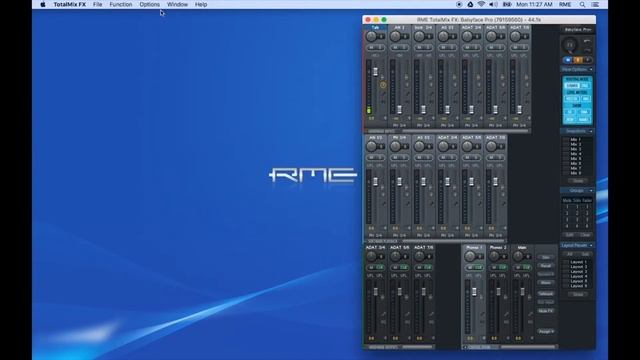
Task: Toggle the Dim button in control room
Action: tap(546, 257)
